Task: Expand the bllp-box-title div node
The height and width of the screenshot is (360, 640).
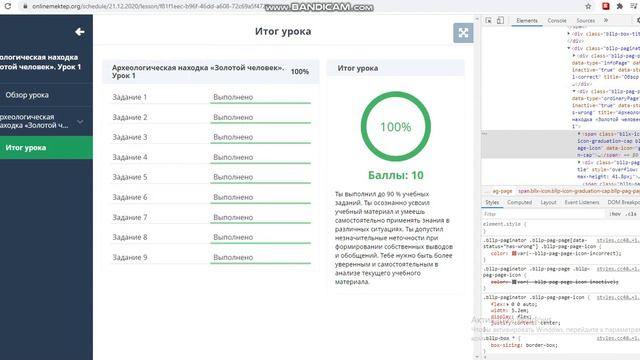Action: click(x=569, y=34)
